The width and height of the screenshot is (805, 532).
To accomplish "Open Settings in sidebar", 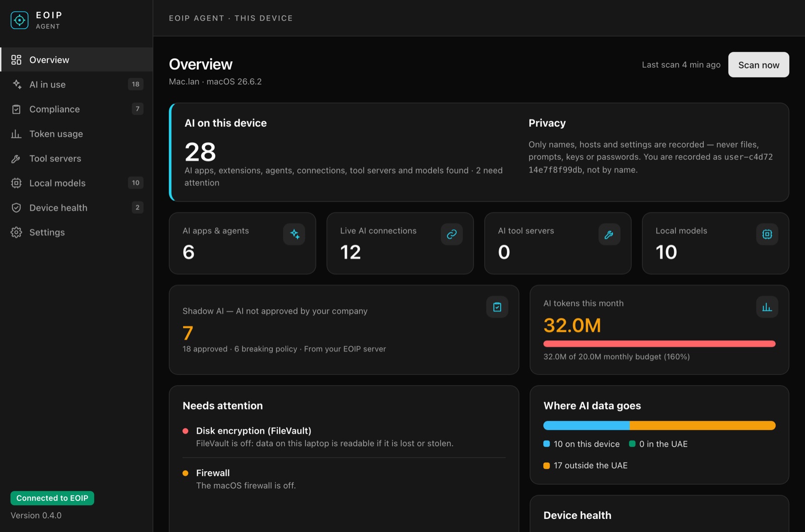I will 76,232.
